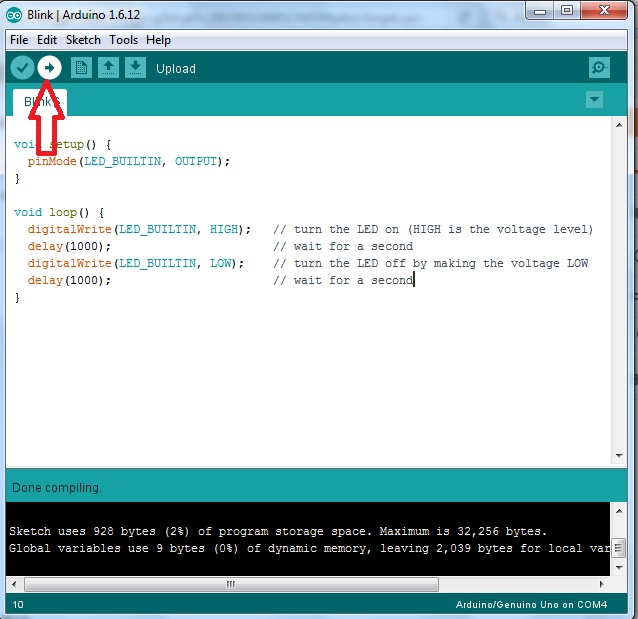Create a new sketch with New icon
Viewport: 638px width, 619px height.
click(81, 68)
